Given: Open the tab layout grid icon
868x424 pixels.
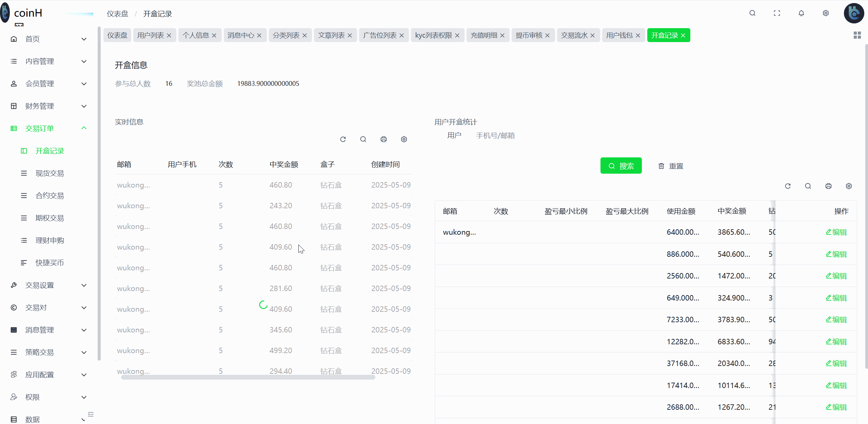Looking at the screenshot, I should (858, 35).
